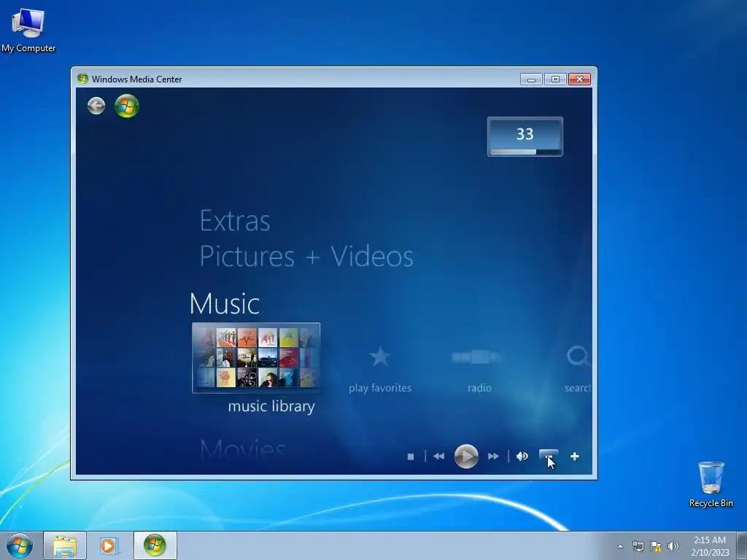
Task: Open the Recycle Bin desktop icon
Action: pyautogui.click(x=711, y=484)
